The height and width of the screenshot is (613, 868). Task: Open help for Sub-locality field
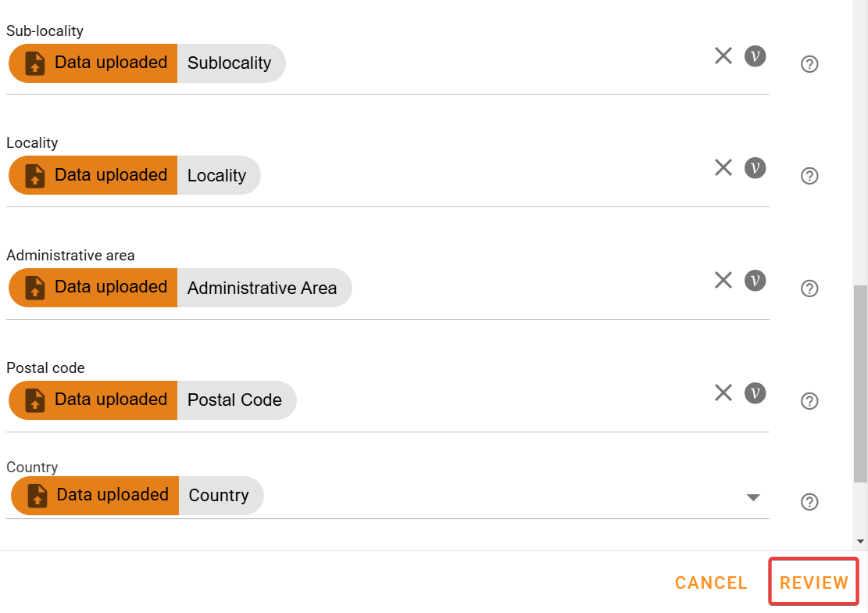coord(810,64)
